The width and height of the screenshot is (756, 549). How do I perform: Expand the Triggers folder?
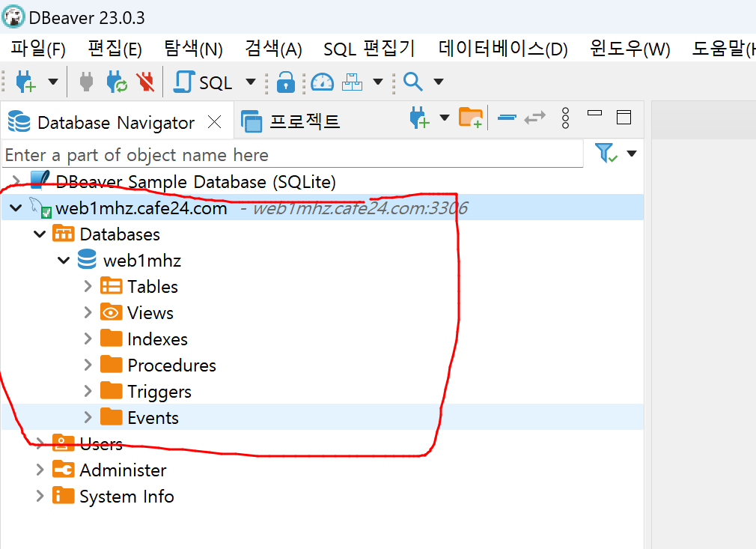coord(88,391)
